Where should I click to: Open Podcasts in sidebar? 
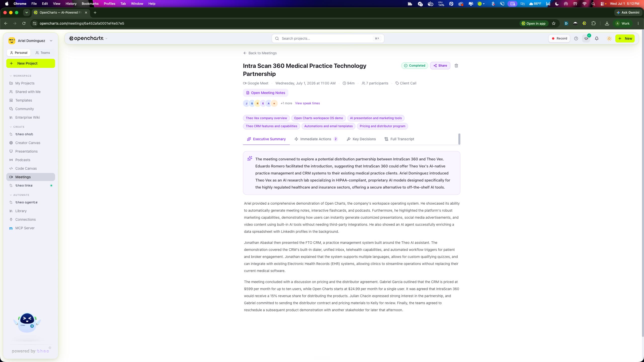tap(31, 160)
